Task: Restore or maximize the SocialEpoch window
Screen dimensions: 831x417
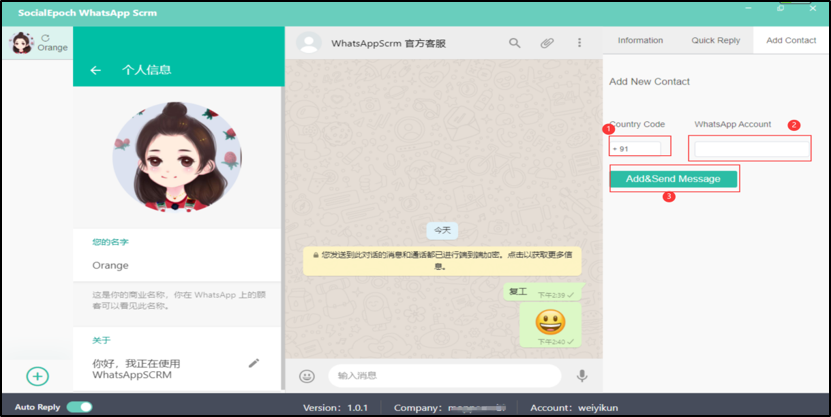Action: [780, 8]
